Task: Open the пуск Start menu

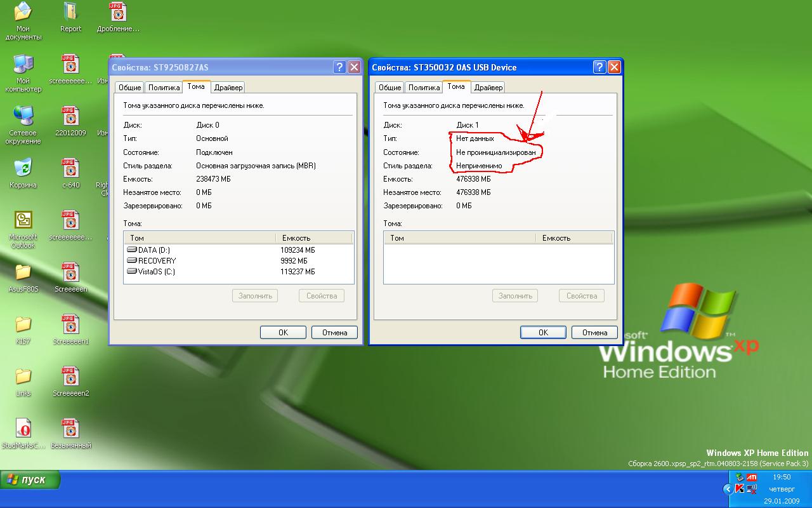Action: pyautogui.click(x=30, y=479)
